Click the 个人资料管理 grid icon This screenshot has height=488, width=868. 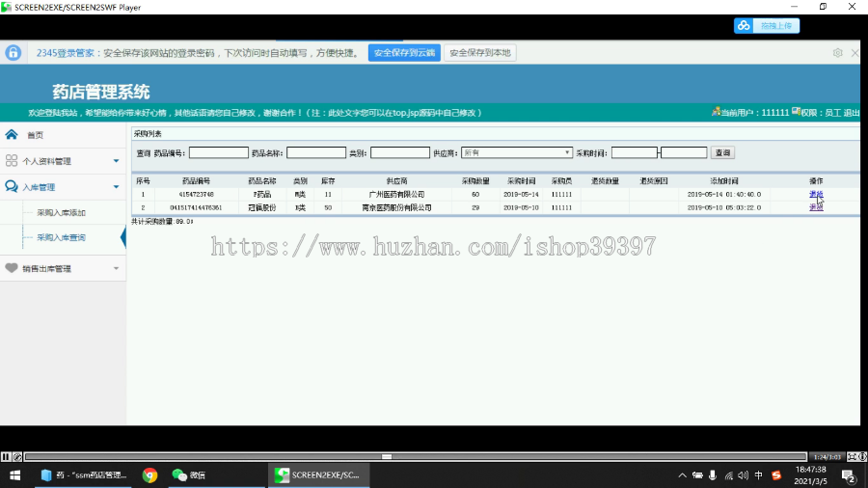11,160
